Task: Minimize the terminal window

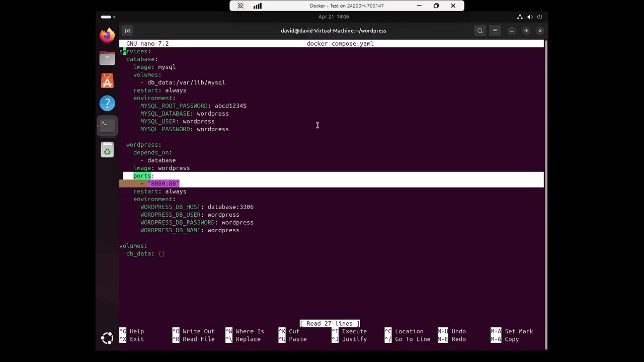Action: 512,31
